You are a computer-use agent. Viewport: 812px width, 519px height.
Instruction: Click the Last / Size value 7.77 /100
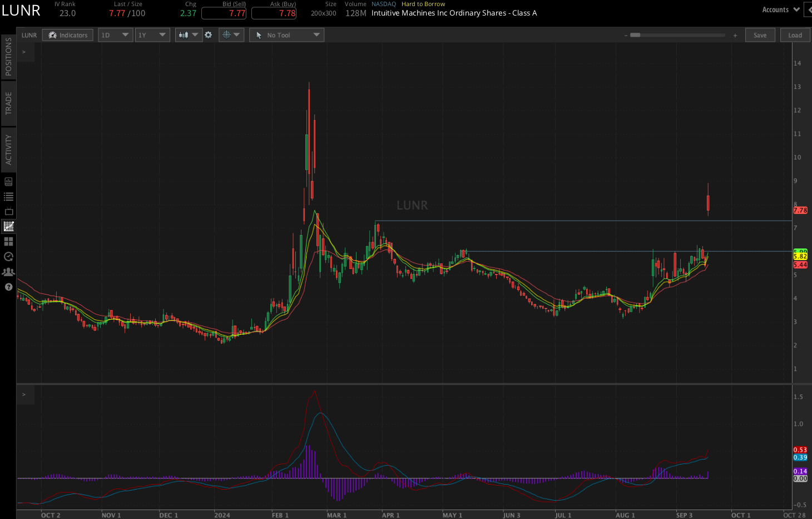(127, 13)
